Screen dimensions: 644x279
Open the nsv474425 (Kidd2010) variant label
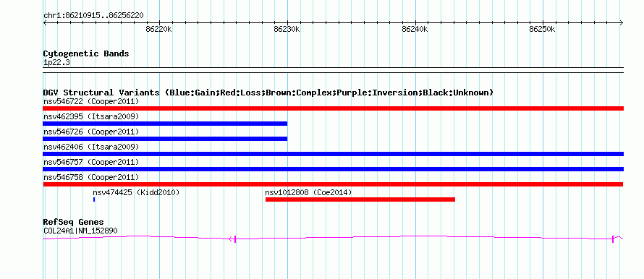136,192
